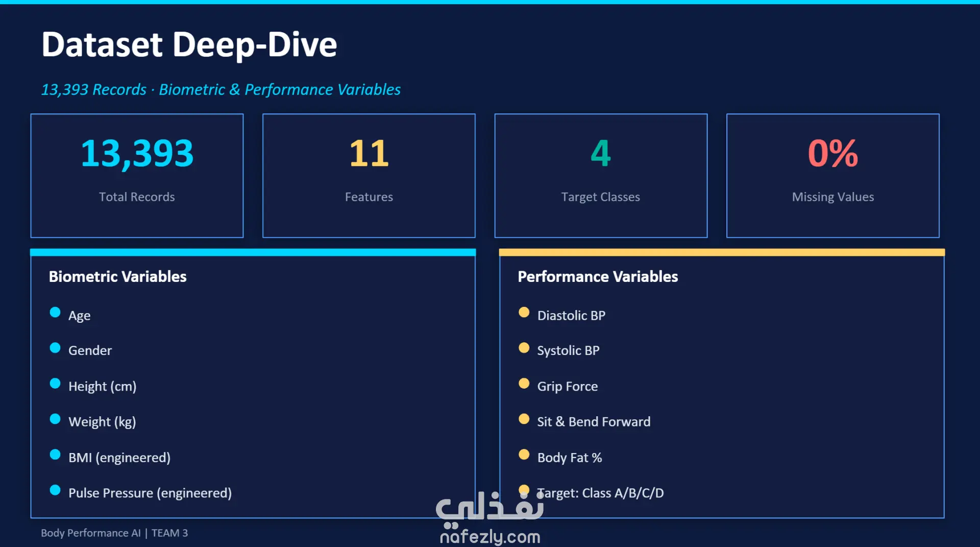Click the Body Fat % entry

[x=569, y=458]
